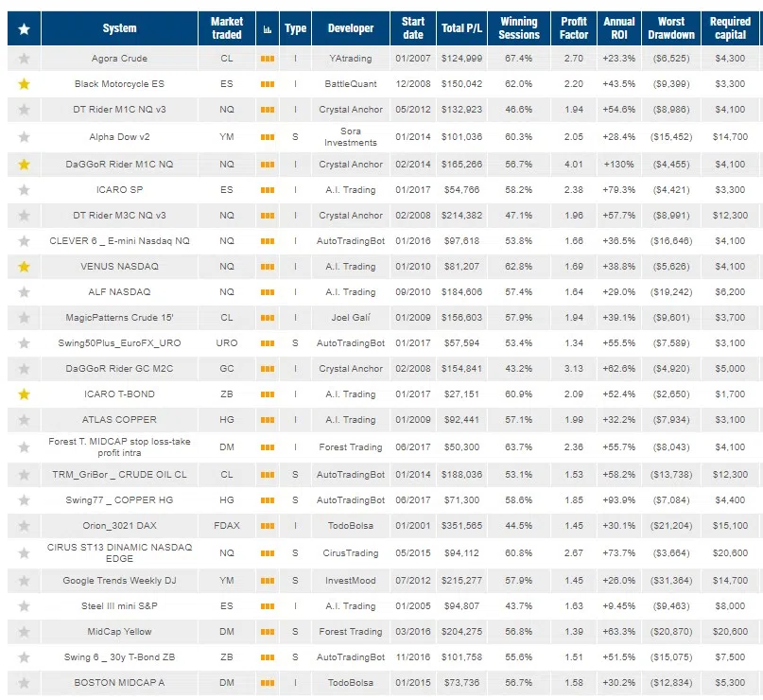The height and width of the screenshot is (700, 763).
Task: Sort by Market traded column header
Action: click(227, 28)
